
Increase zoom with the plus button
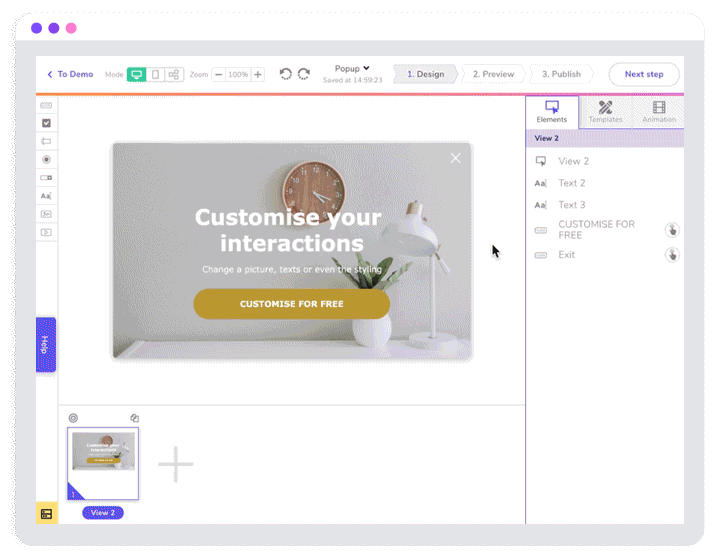258,74
